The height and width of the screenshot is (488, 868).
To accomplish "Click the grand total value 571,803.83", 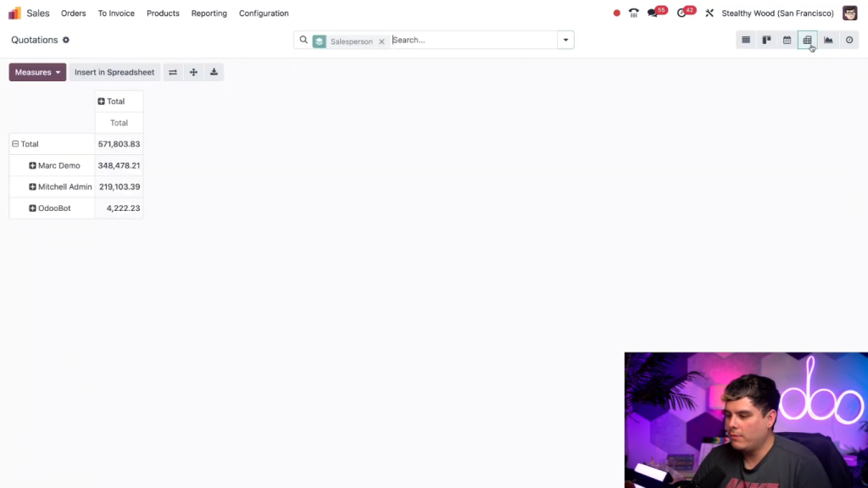I will pos(119,144).
